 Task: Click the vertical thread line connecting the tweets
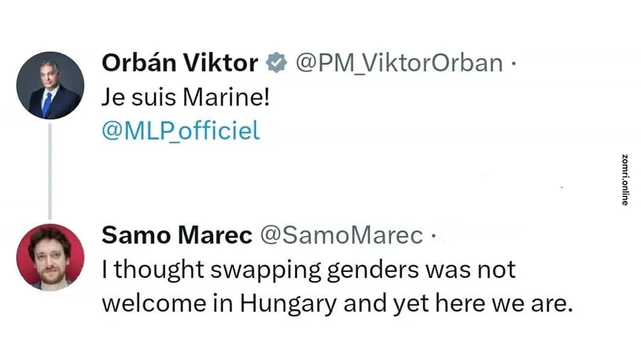click(x=50, y=172)
